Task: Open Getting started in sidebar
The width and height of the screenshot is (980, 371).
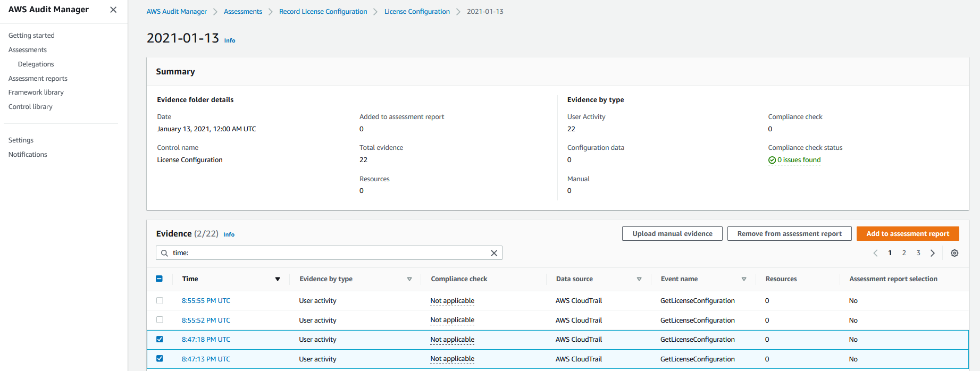Action: click(x=31, y=36)
